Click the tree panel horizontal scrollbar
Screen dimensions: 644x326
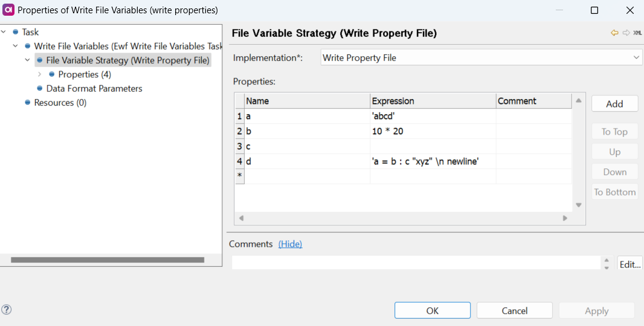pos(108,260)
